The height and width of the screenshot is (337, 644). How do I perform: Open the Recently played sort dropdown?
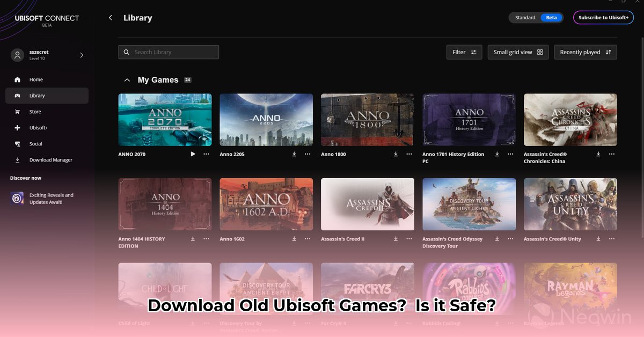tap(585, 52)
